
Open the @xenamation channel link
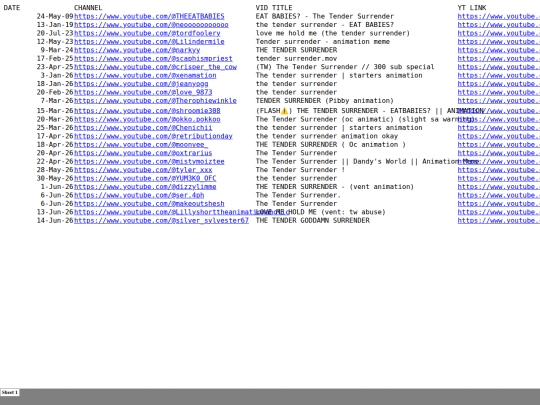click(x=145, y=75)
